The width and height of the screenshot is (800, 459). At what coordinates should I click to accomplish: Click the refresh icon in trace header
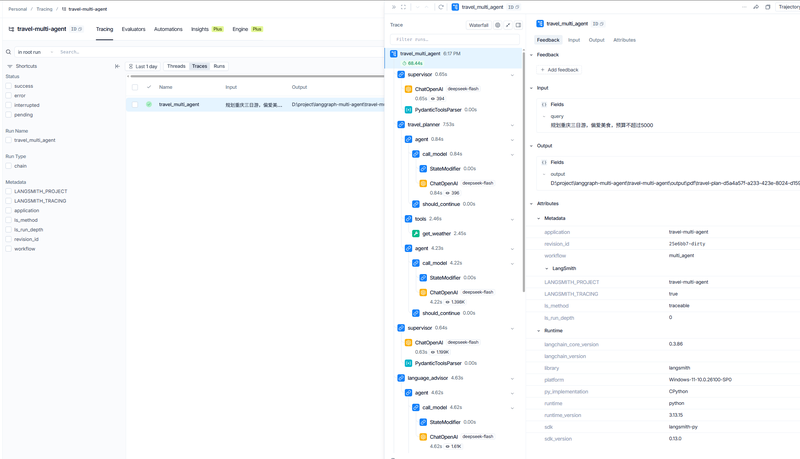pos(441,7)
